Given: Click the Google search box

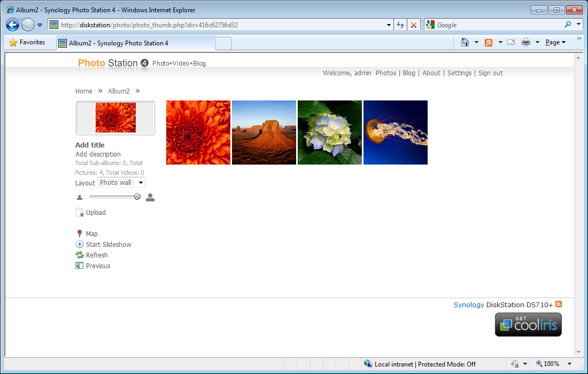Looking at the screenshot, I should click(x=499, y=25).
